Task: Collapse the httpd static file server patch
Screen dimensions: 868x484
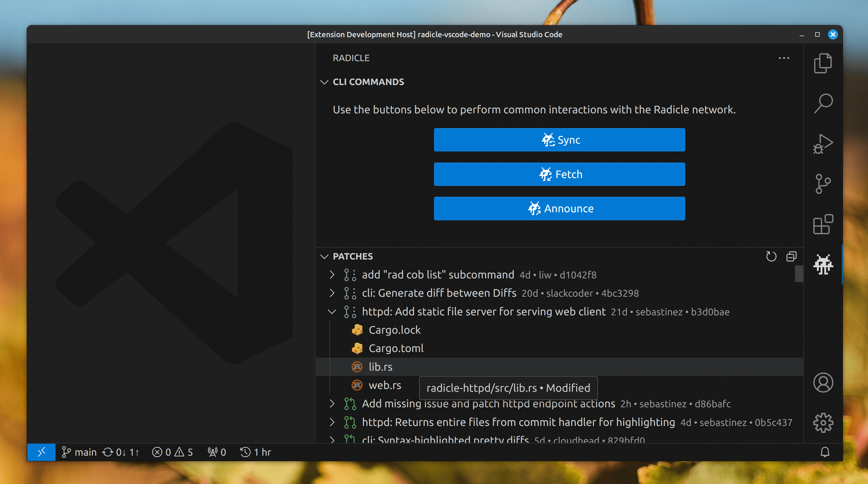Action: [x=332, y=312]
